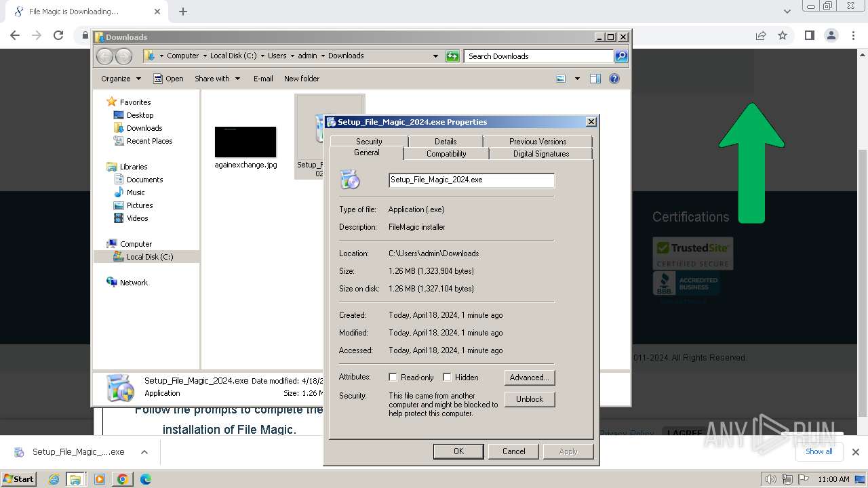Image resolution: width=868 pixels, height=488 pixels.
Task: Select the Compatibility tab
Action: point(446,154)
